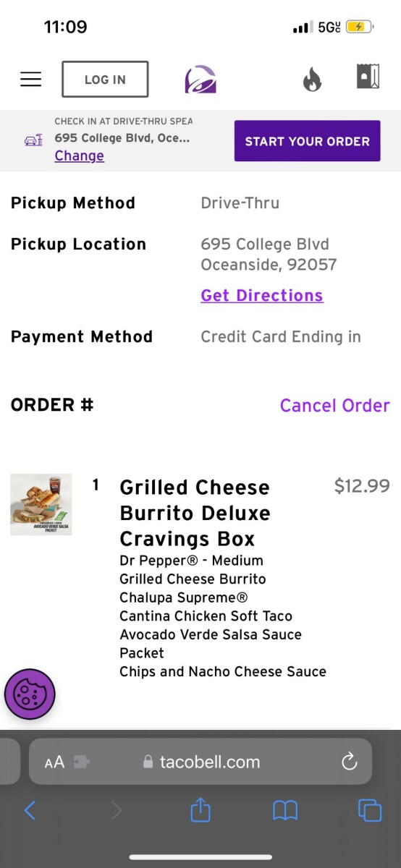401x868 pixels.
Task: Open the AA text size menu
Action: 54,762
